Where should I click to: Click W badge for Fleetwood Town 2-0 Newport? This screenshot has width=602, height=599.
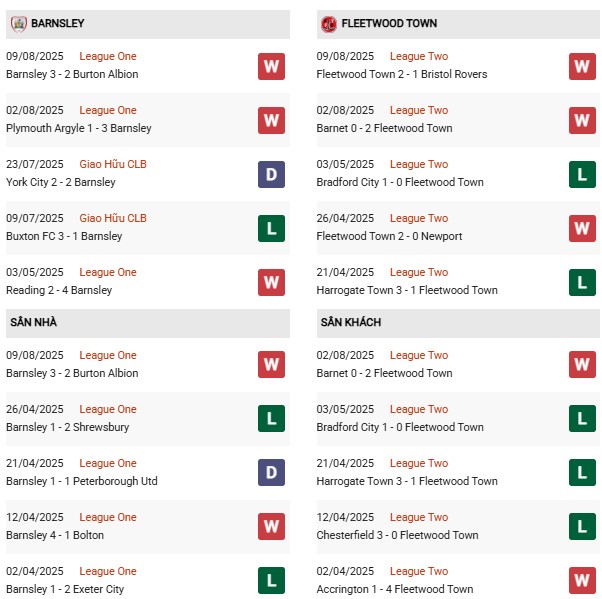click(582, 228)
